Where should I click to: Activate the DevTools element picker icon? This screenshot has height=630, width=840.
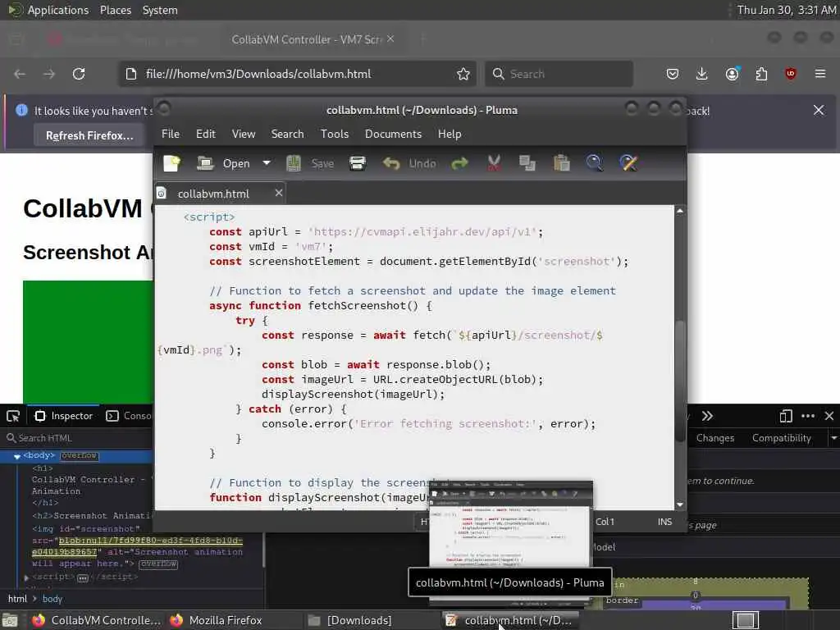[13, 416]
